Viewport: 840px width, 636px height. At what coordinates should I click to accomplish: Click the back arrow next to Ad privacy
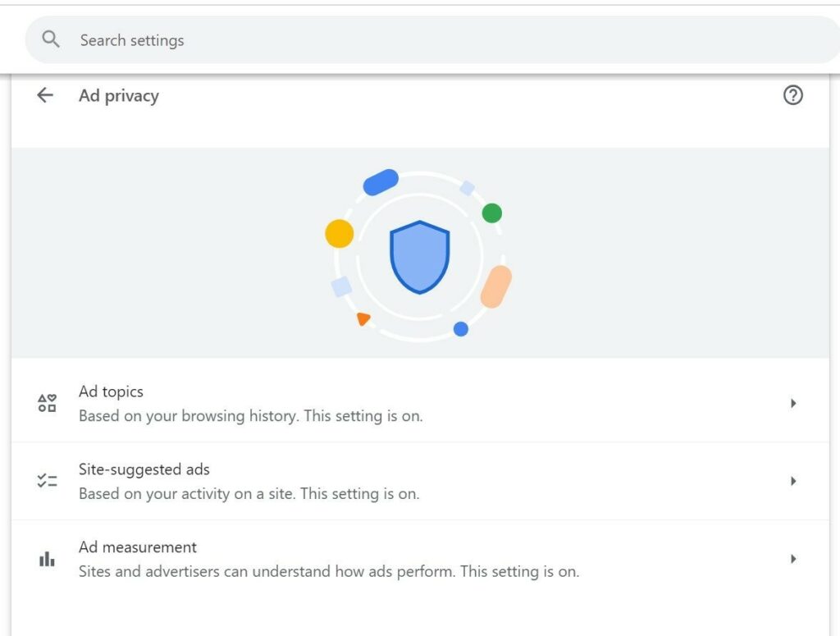45,96
